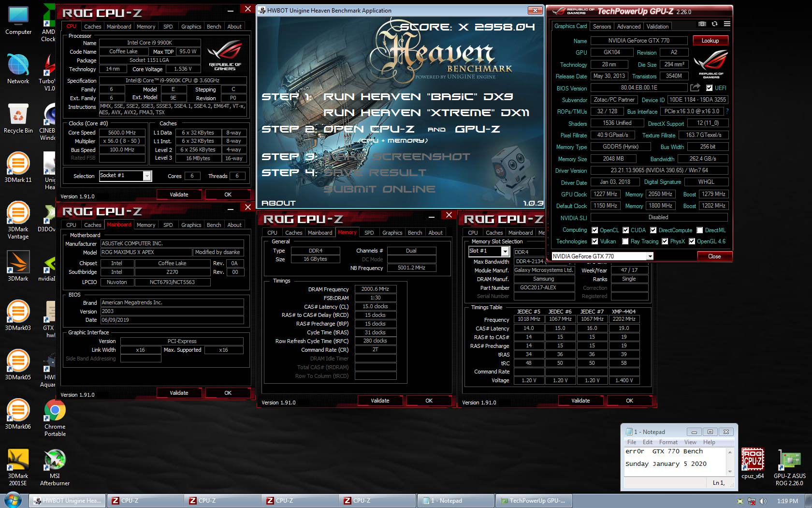This screenshot has width=812, height=508.
Task: Click the DRAM Frequency value '2000.6 MHz'
Action: (x=375, y=289)
